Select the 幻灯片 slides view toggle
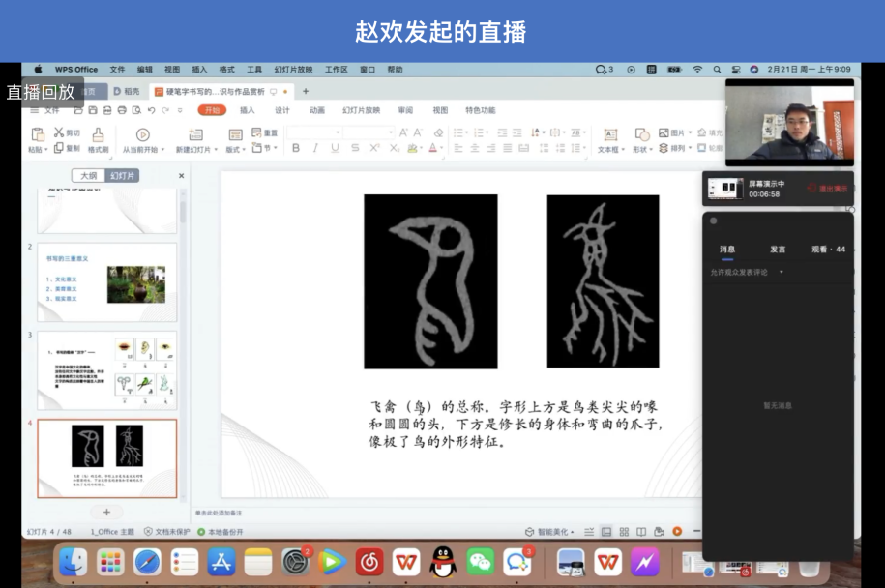The image size is (885, 588). 122,176
